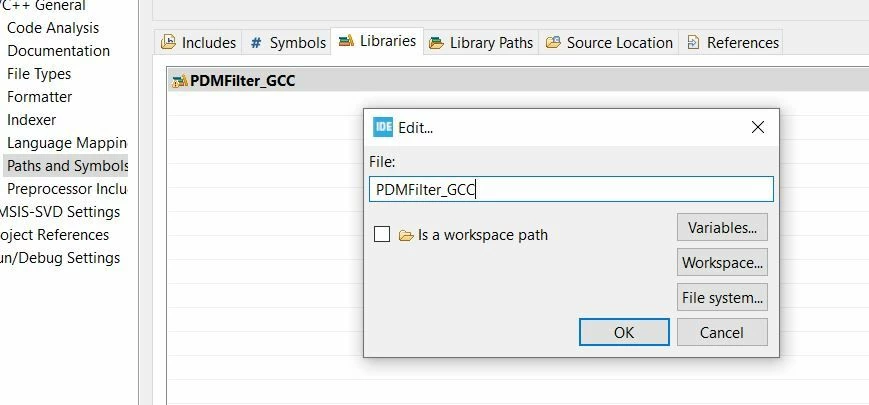
Task: Enable the Is a workspace path checkbox
Action: pos(382,234)
